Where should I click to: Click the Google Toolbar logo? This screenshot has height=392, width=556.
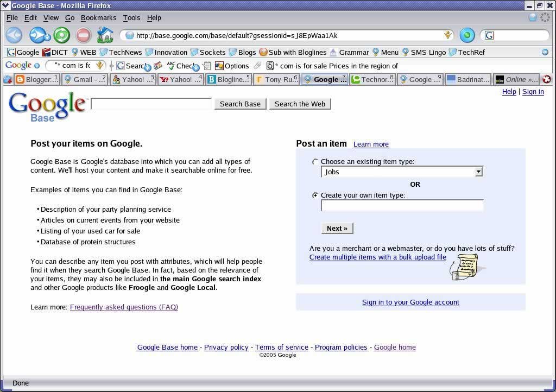(18, 66)
